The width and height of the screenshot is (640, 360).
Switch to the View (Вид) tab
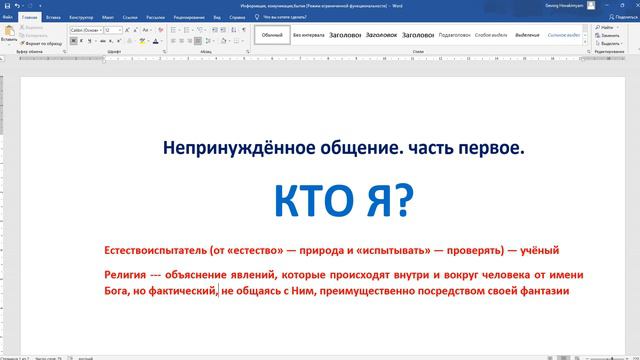point(217,18)
